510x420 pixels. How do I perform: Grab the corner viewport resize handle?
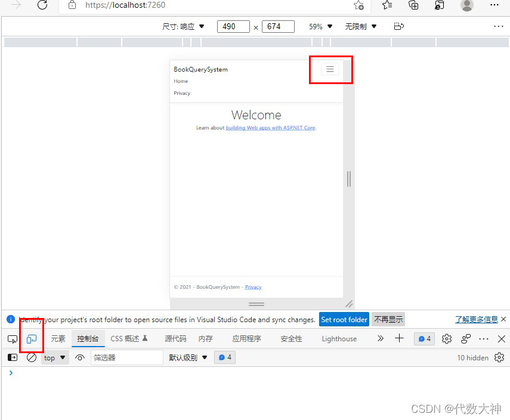pos(349,304)
